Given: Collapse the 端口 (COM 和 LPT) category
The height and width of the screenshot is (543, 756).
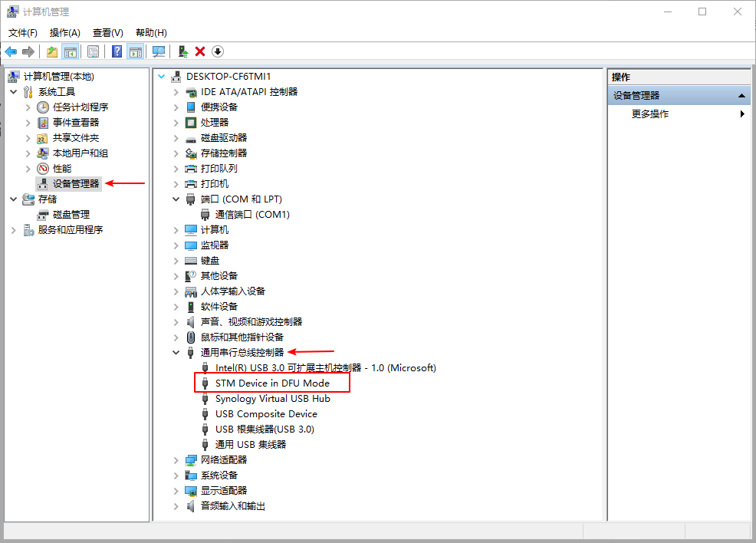Looking at the screenshot, I should coord(176,199).
